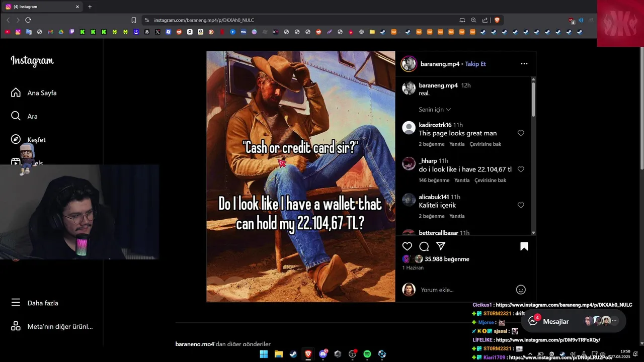This screenshot has height=362, width=644.
Task: Reply to kadiroztrk16's comment
Action: click(457, 144)
